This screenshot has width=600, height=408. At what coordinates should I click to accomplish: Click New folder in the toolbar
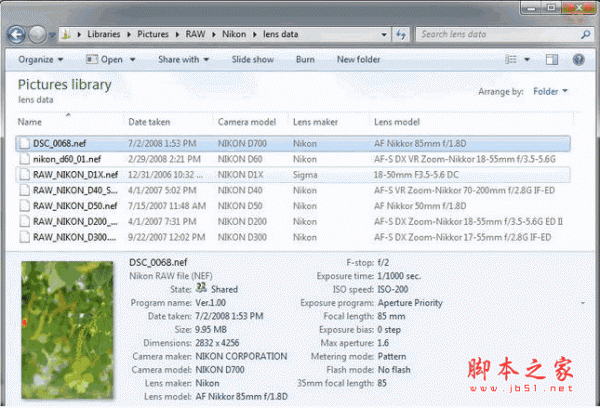(x=358, y=59)
